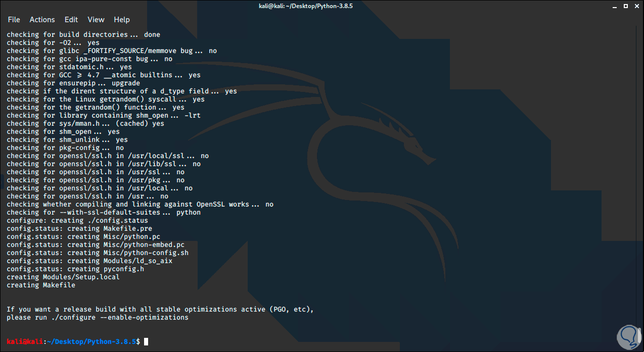Click 'creating Makefile.pre' line
The width and height of the screenshot is (644, 352).
point(79,229)
